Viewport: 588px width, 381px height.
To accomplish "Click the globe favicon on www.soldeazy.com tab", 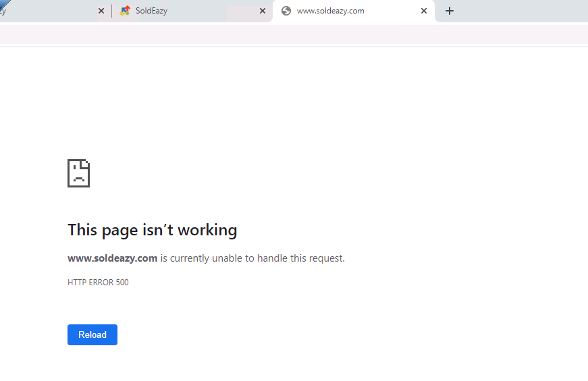I will coord(286,11).
